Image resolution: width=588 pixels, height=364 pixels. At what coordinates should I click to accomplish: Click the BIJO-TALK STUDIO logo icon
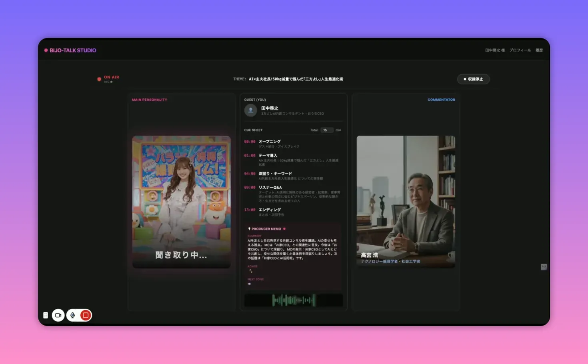click(x=46, y=50)
